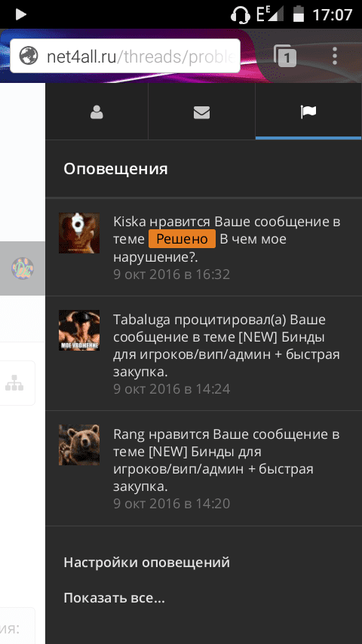The height and width of the screenshot is (644, 362).
Task: Open the Kiska username link
Action: 130,222
